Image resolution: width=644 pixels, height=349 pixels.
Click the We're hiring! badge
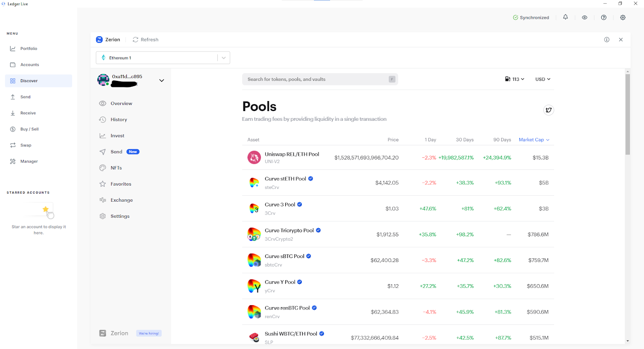(149, 333)
